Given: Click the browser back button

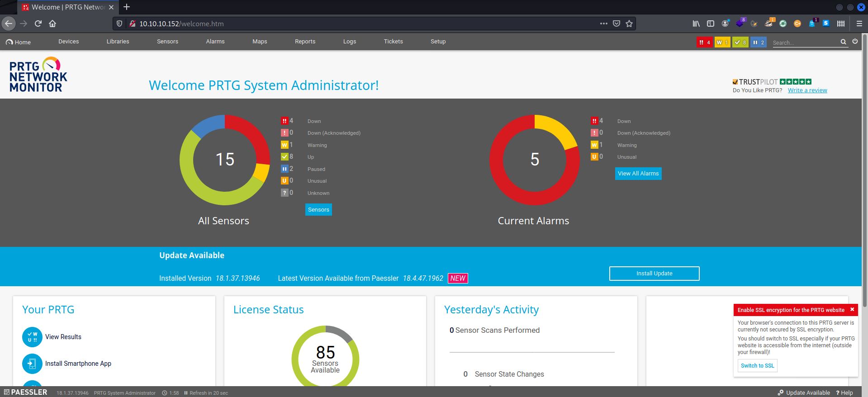Looking at the screenshot, I should click(9, 24).
